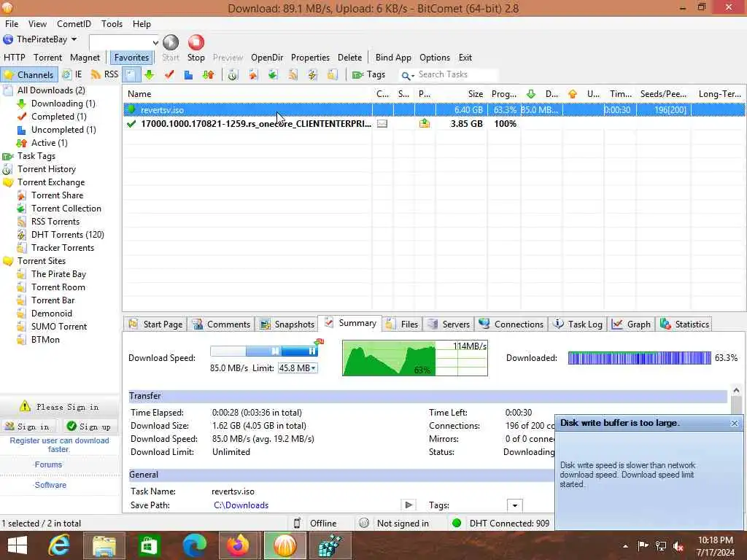Select the Completed (1) sidebar item

coord(58,117)
